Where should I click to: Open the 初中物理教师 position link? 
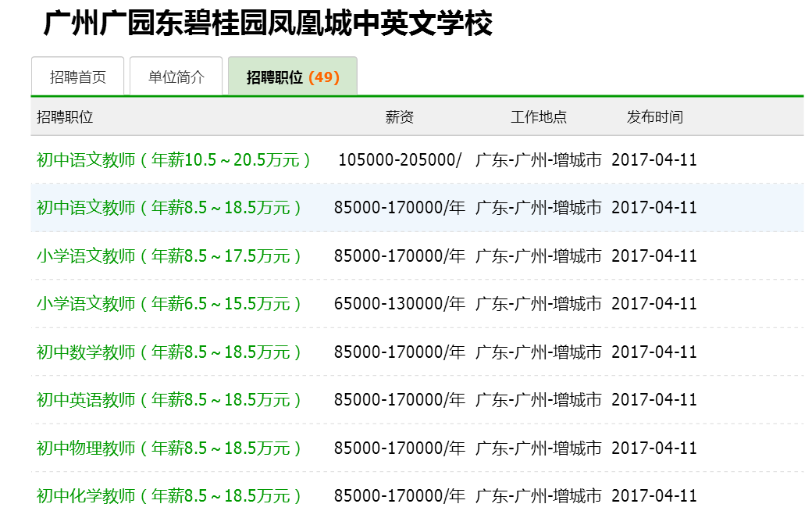(x=169, y=448)
